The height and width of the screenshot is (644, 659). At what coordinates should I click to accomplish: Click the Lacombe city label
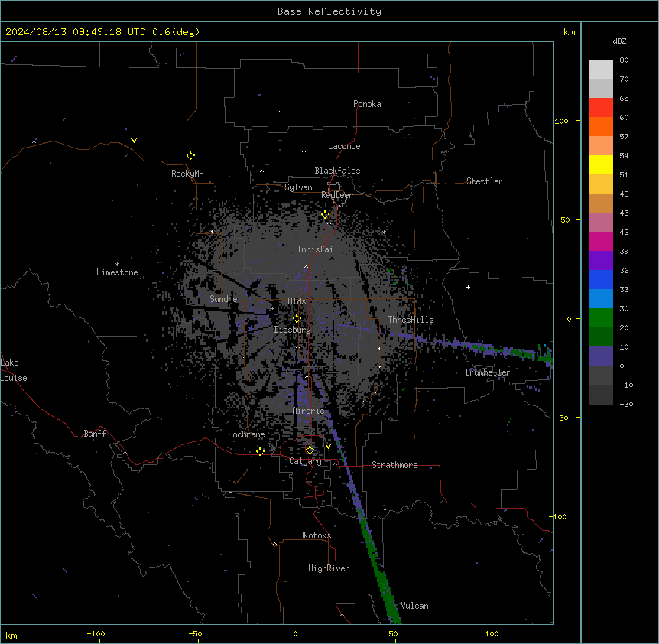pyautogui.click(x=344, y=146)
